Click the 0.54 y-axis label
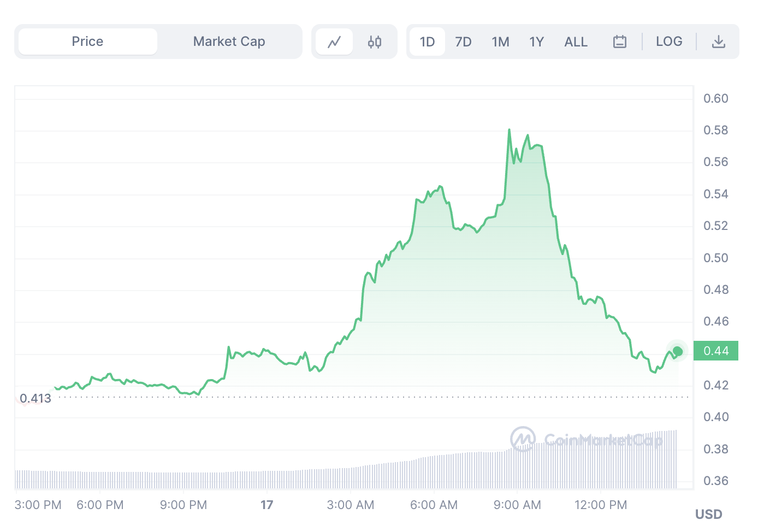 [x=715, y=194]
